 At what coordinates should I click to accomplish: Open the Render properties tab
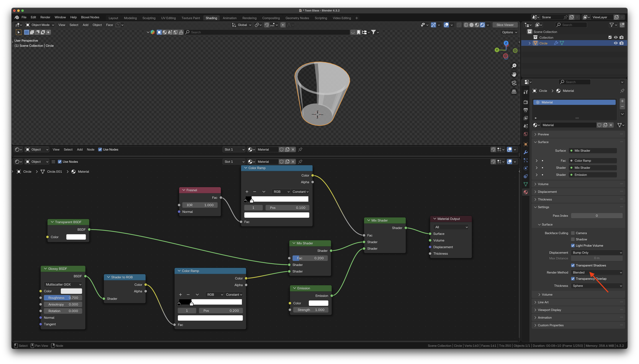[526, 102]
